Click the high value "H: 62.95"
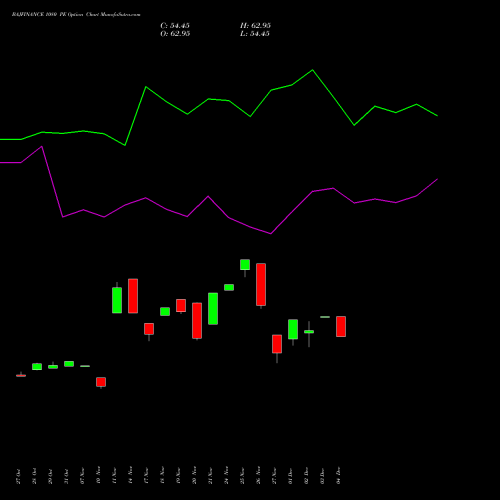The width and height of the screenshot is (500, 500). tap(255, 26)
